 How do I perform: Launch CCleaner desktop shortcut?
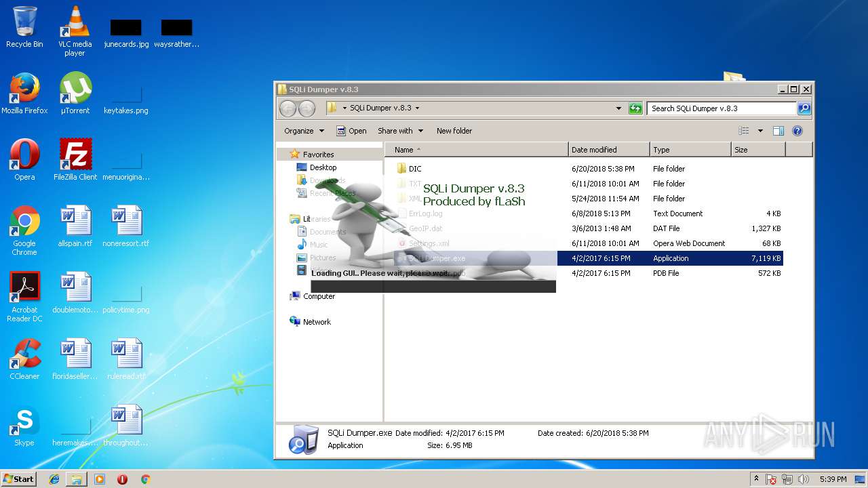[24, 359]
